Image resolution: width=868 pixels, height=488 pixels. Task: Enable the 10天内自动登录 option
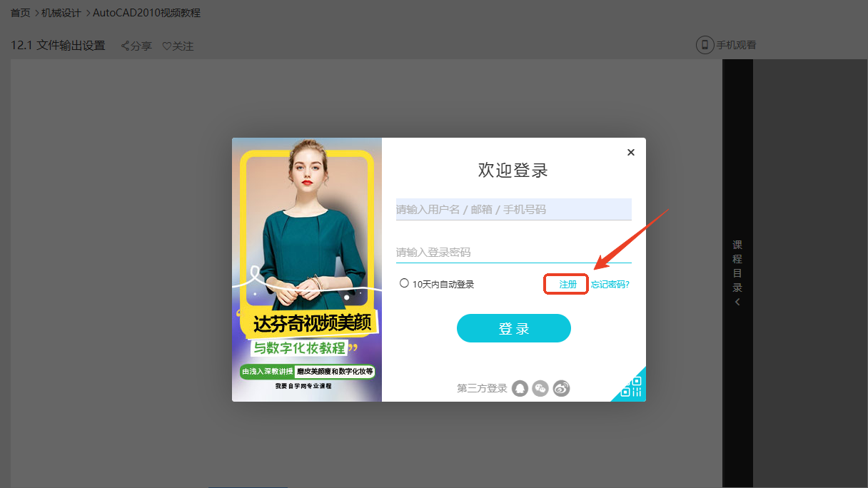pos(405,283)
